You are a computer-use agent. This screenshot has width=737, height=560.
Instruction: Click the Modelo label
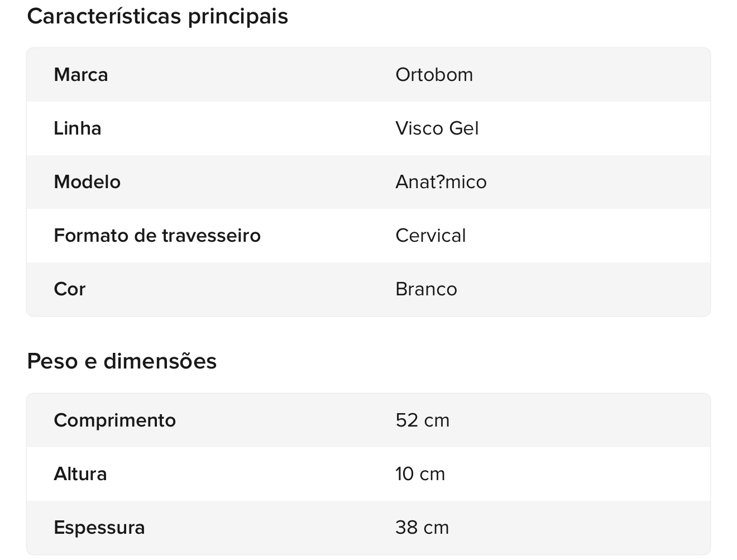[x=87, y=182]
